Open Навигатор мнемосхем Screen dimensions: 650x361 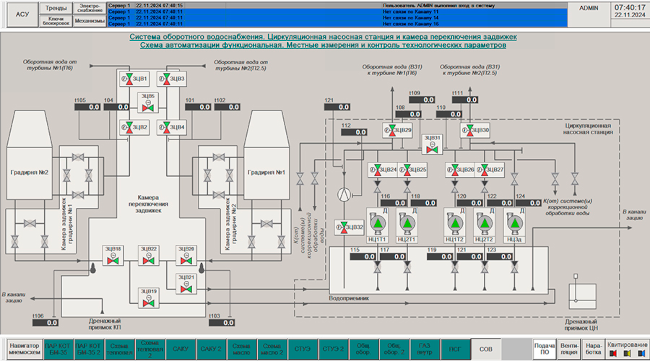point(24,349)
